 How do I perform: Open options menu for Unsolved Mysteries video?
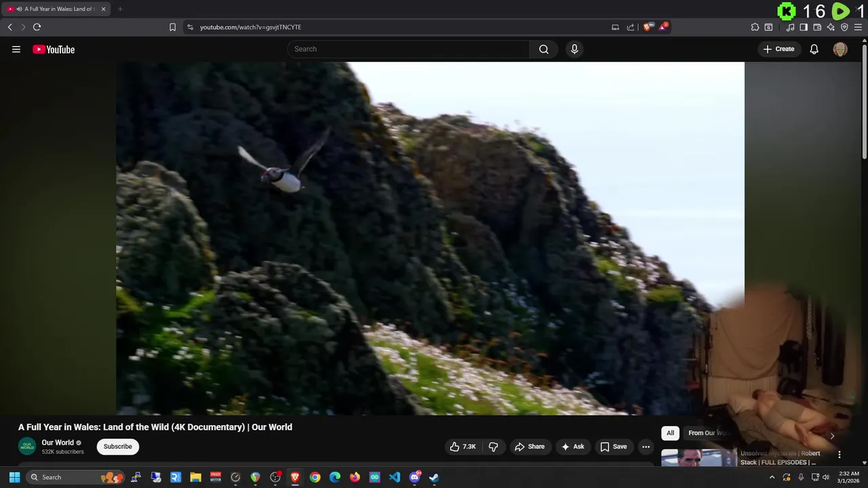tap(840, 455)
